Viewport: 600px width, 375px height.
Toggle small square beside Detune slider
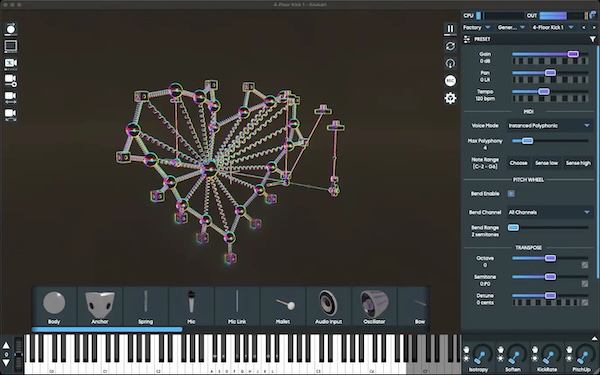[x=585, y=302]
